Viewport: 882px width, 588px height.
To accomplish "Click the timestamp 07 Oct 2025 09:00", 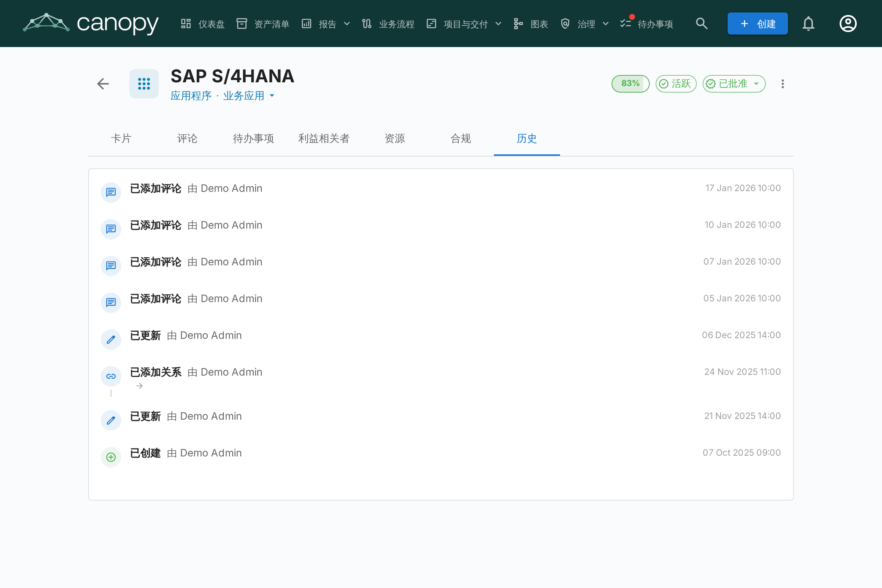I will click(x=742, y=453).
